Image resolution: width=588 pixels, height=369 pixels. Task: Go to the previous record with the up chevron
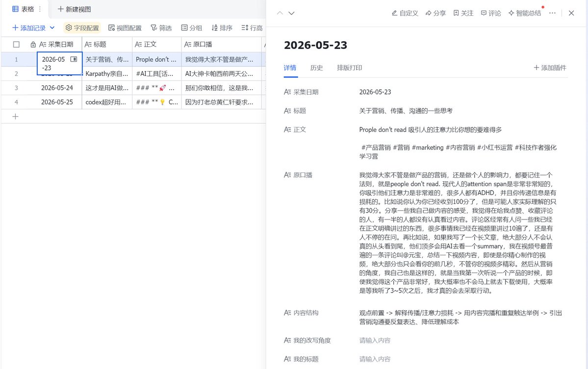click(280, 13)
